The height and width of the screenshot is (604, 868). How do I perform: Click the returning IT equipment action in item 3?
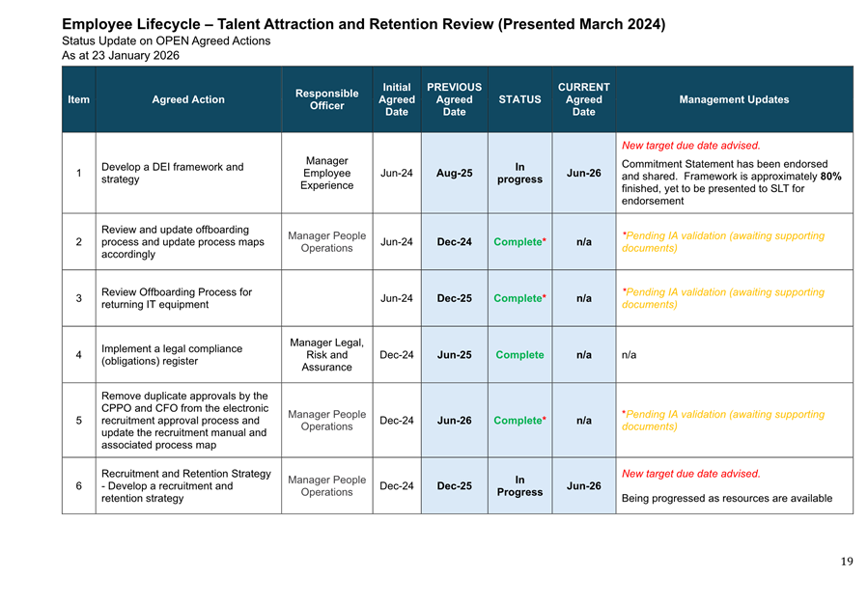click(176, 298)
